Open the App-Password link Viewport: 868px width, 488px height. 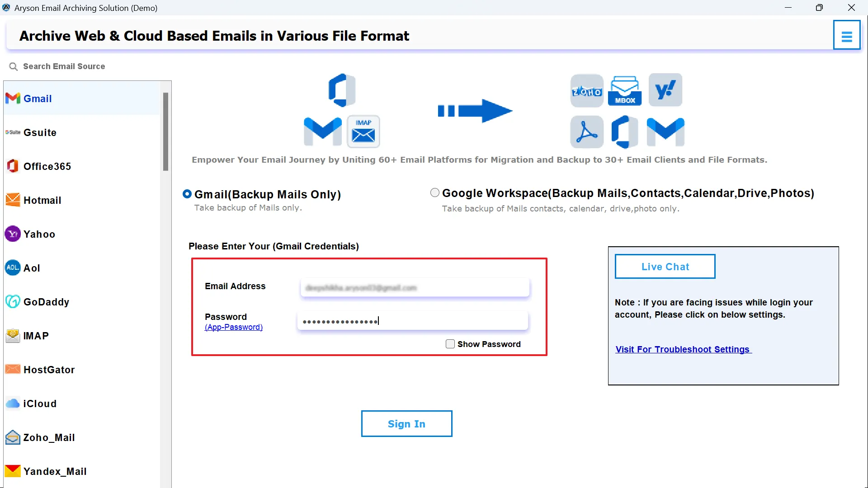click(x=234, y=327)
